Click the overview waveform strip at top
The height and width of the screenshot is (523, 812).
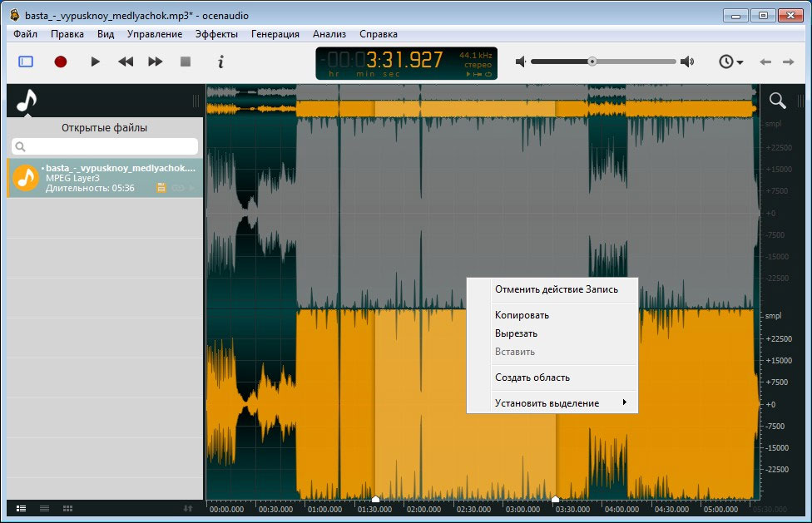click(x=483, y=101)
